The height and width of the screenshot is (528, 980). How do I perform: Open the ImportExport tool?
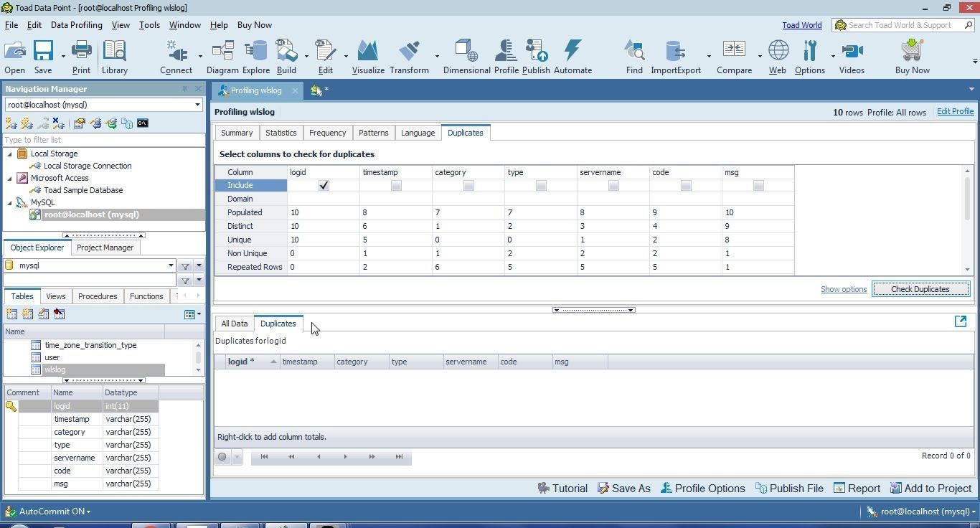tap(676, 57)
